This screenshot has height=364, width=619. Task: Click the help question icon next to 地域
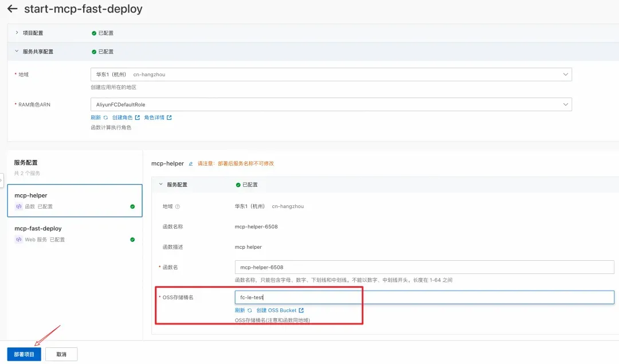coord(178,206)
